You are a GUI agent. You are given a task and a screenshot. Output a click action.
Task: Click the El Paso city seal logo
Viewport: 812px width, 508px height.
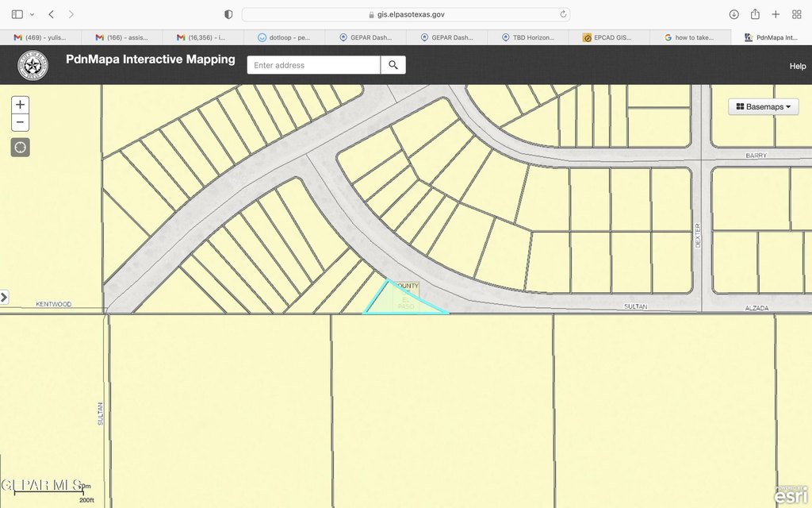tap(33, 66)
